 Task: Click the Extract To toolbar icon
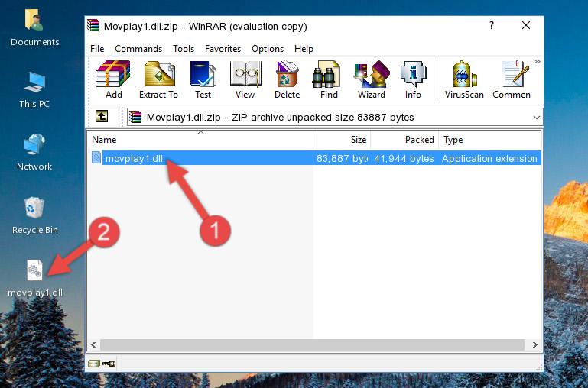(158, 79)
